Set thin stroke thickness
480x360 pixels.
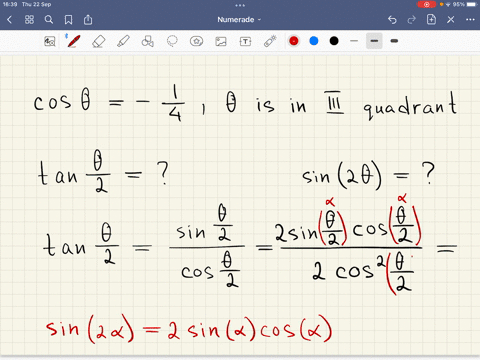(354, 41)
